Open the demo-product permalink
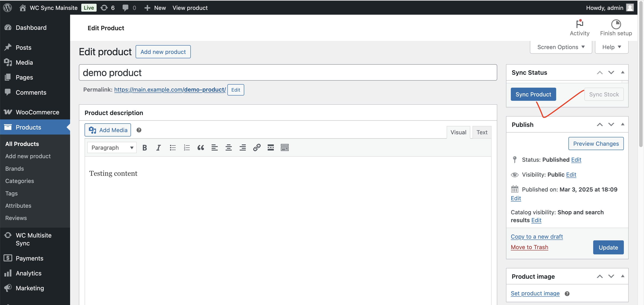 pyautogui.click(x=170, y=90)
